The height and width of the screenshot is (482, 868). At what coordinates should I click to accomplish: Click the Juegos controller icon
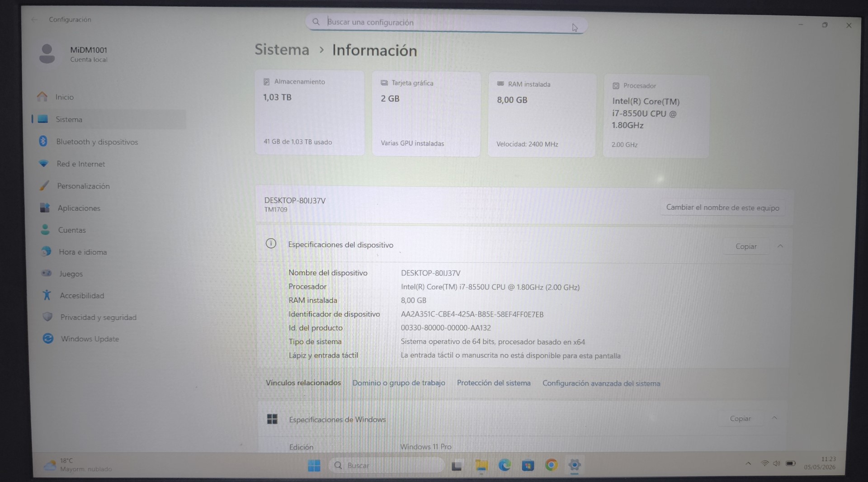click(x=47, y=273)
